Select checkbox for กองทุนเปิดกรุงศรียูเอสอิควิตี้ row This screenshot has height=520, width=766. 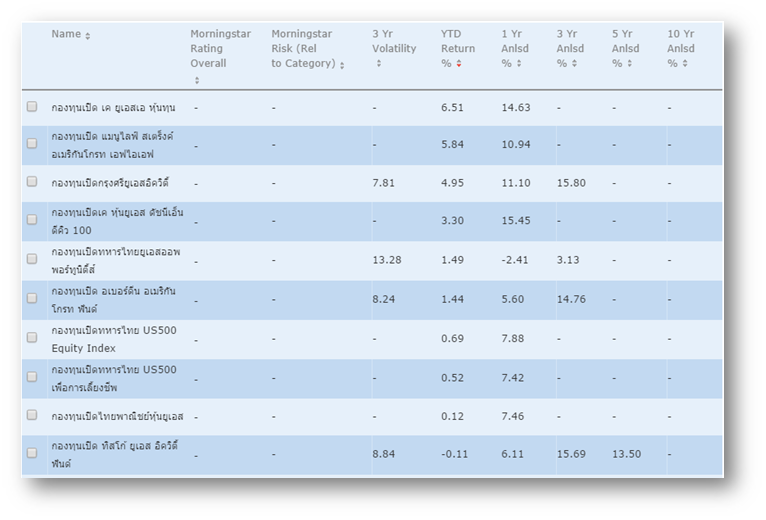point(32,182)
